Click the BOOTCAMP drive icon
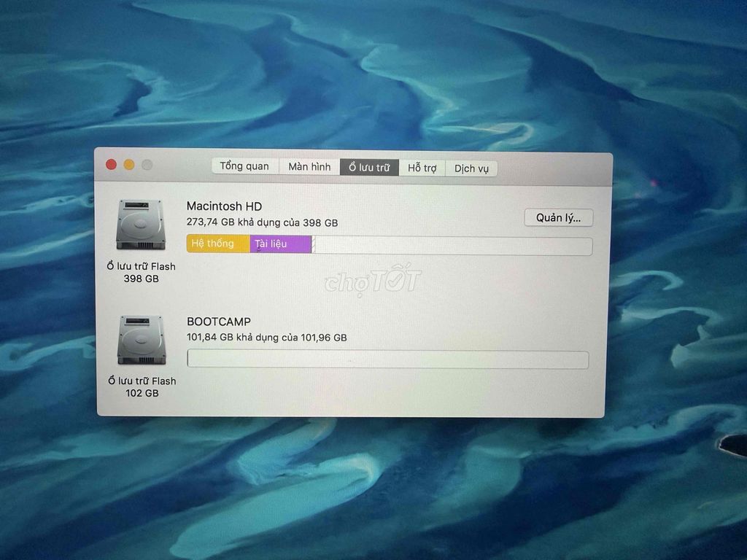 click(x=142, y=340)
